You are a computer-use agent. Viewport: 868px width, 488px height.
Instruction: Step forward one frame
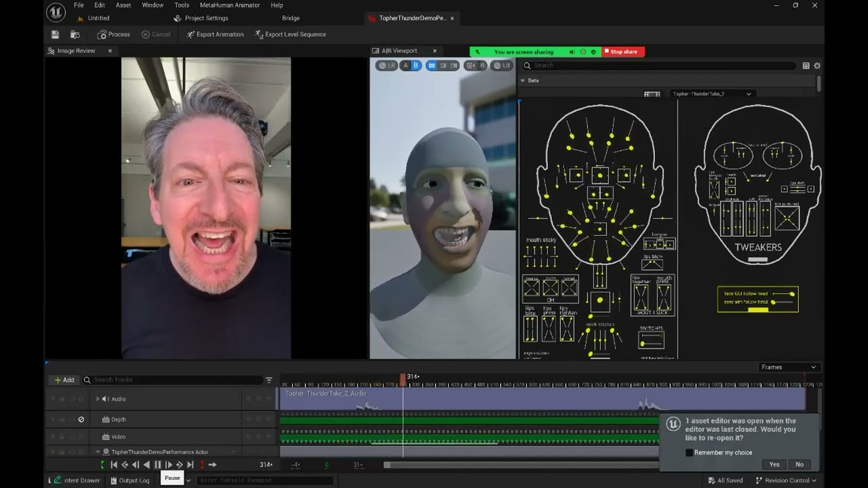(x=168, y=464)
